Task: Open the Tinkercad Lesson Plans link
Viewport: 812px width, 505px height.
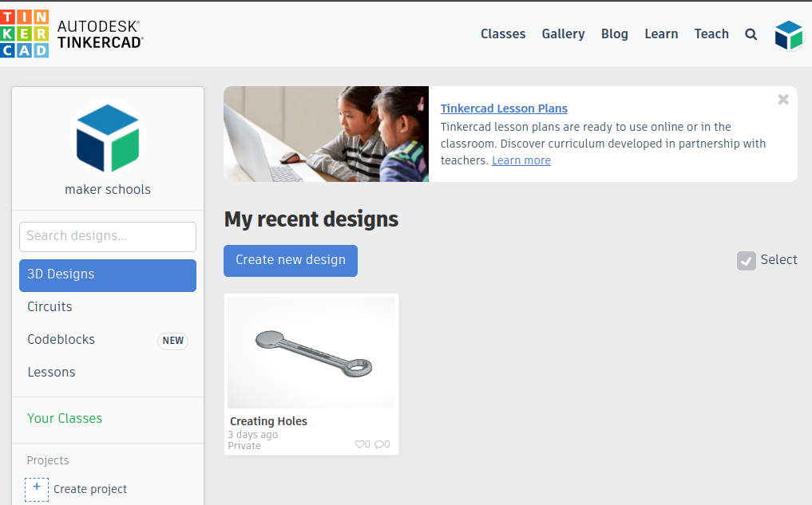Action: coord(504,108)
